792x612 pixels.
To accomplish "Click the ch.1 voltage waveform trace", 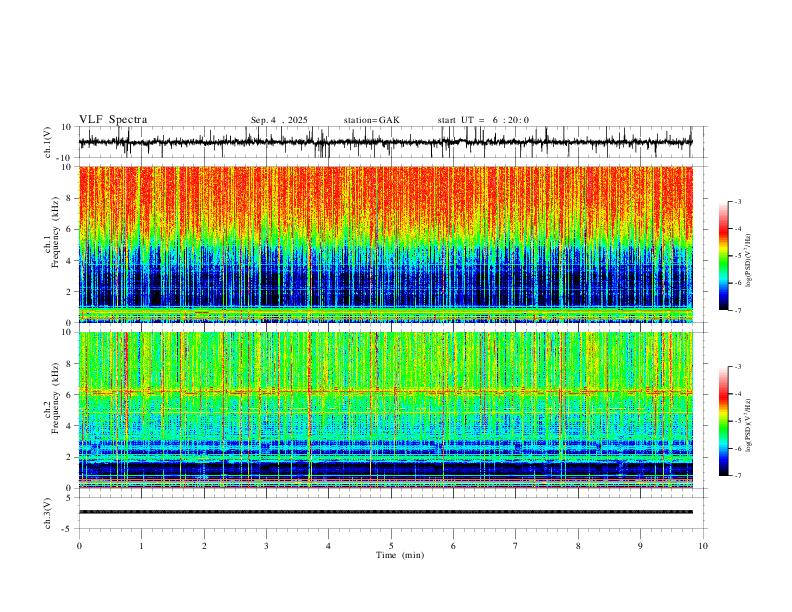I will pos(386,142).
